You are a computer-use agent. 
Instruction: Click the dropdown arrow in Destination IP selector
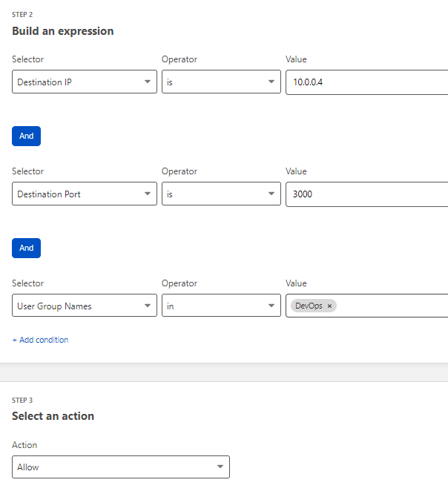coord(148,82)
